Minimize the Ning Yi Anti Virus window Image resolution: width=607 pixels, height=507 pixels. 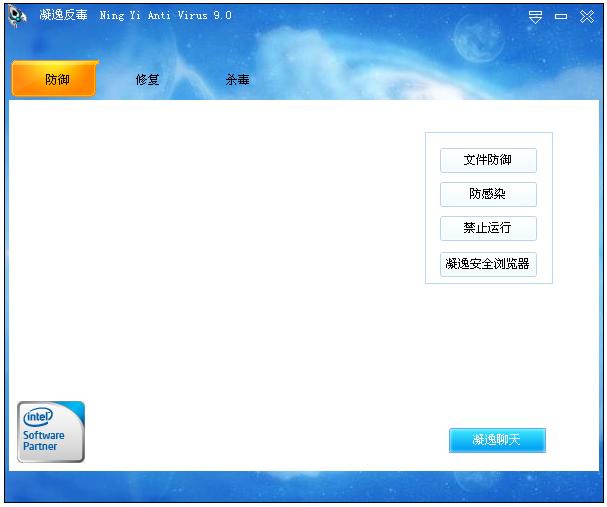[x=561, y=17]
